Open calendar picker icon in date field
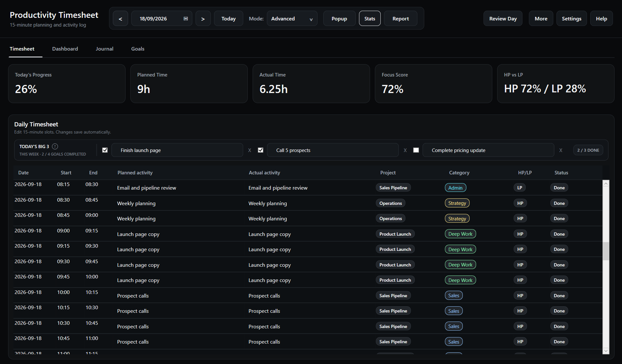 [186, 18]
